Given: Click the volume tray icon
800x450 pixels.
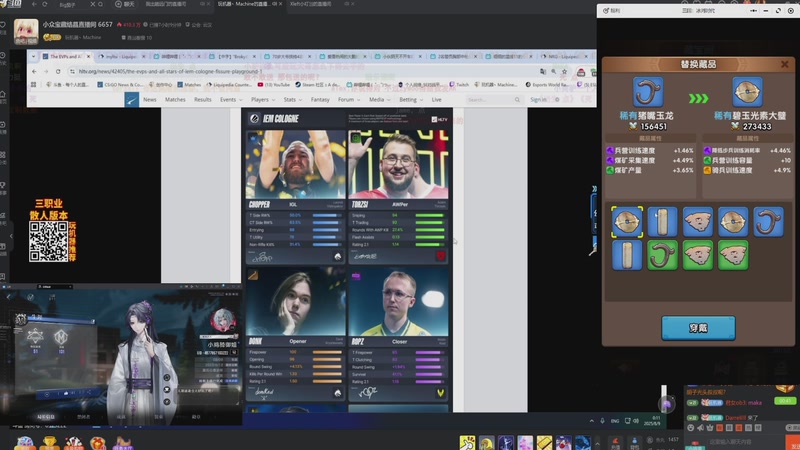Looking at the screenshot, I should 636,421.
